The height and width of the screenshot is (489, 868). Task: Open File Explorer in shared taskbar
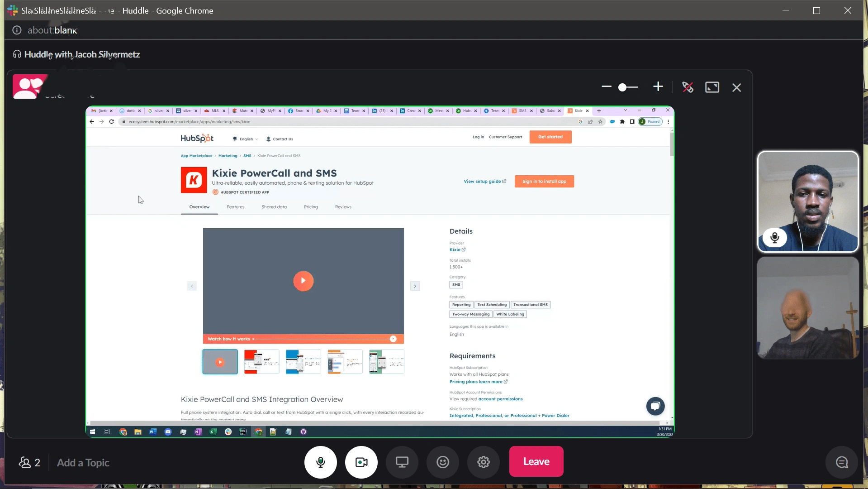(138, 432)
